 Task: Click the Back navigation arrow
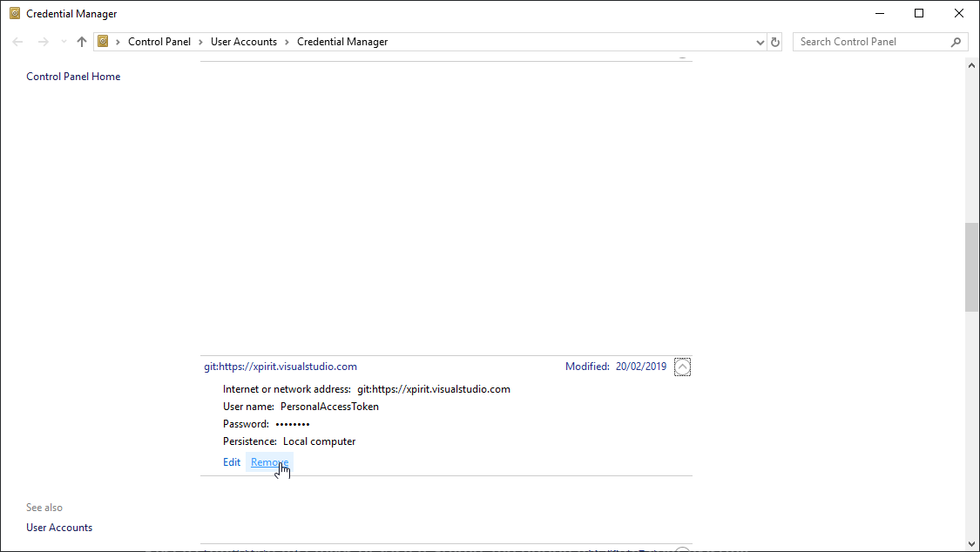pos(17,42)
